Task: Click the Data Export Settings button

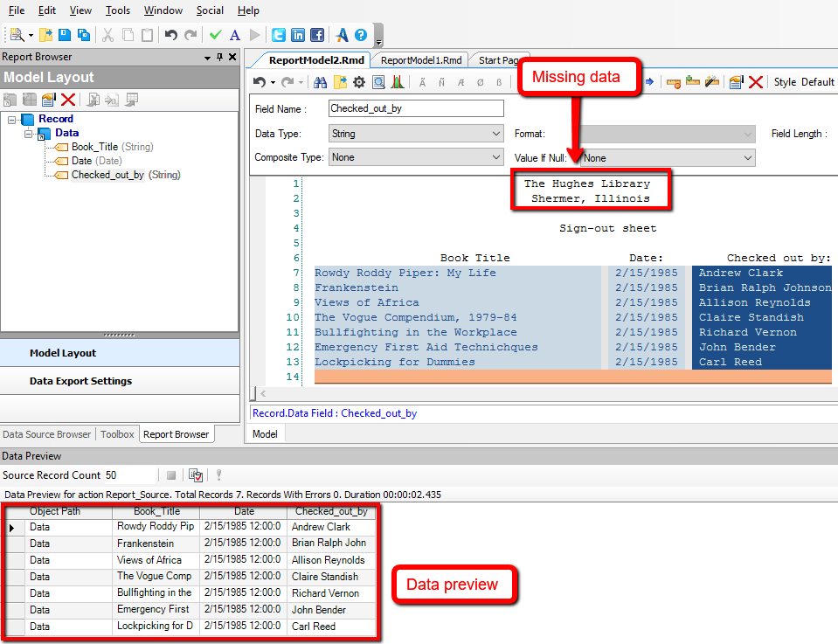Action: (x=80, y=381)
